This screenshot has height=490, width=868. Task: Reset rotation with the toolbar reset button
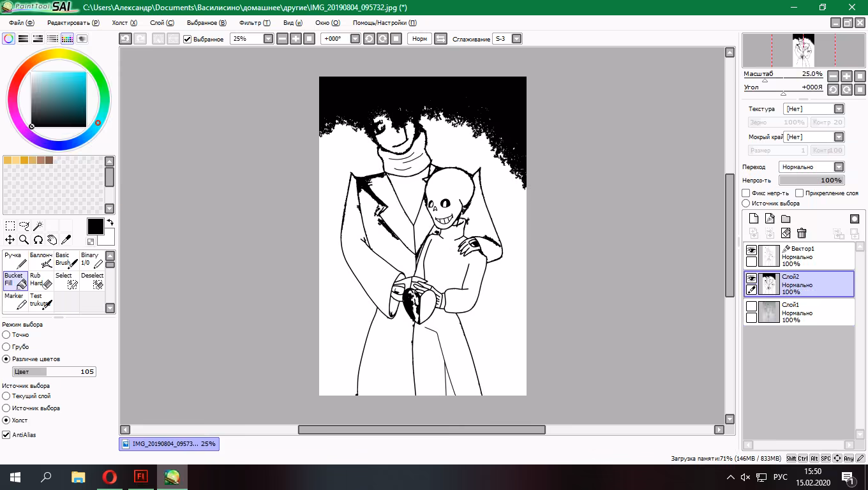pyautogui.click(x=396, y=39)
